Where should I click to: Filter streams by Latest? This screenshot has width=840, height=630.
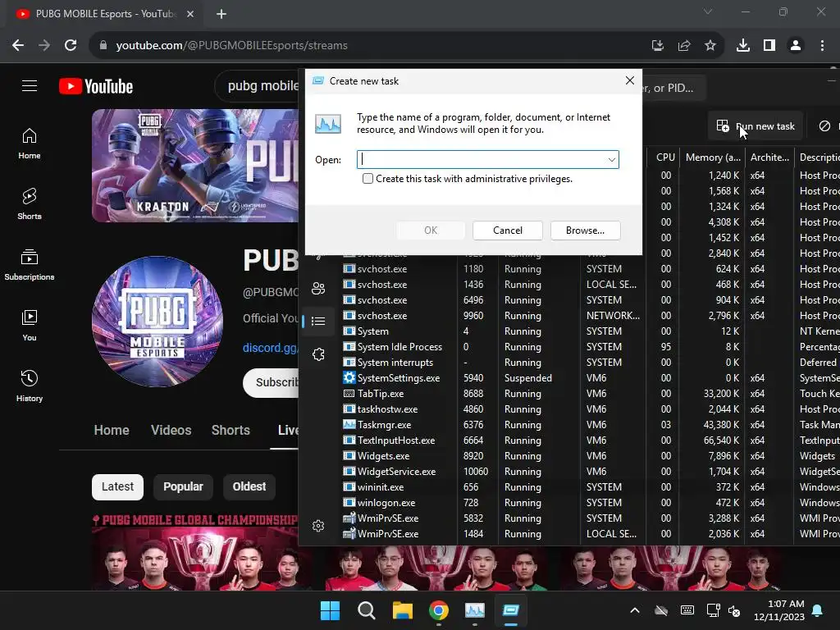(x=117, y=487)
